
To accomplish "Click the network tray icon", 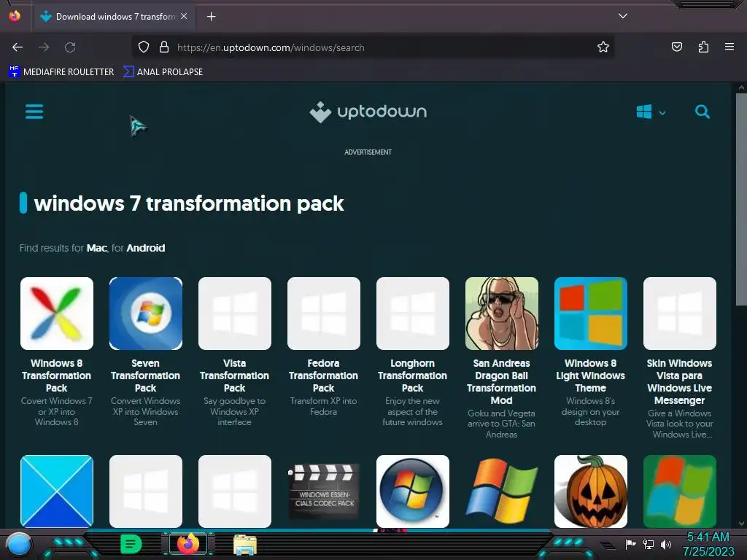I will pos(649,544).
